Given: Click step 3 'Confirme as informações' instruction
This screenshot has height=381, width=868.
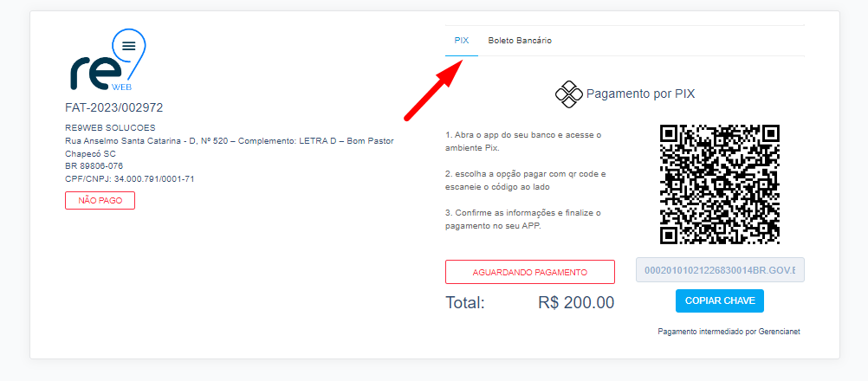Looking at the screenshot, I should tap(523, 219).
